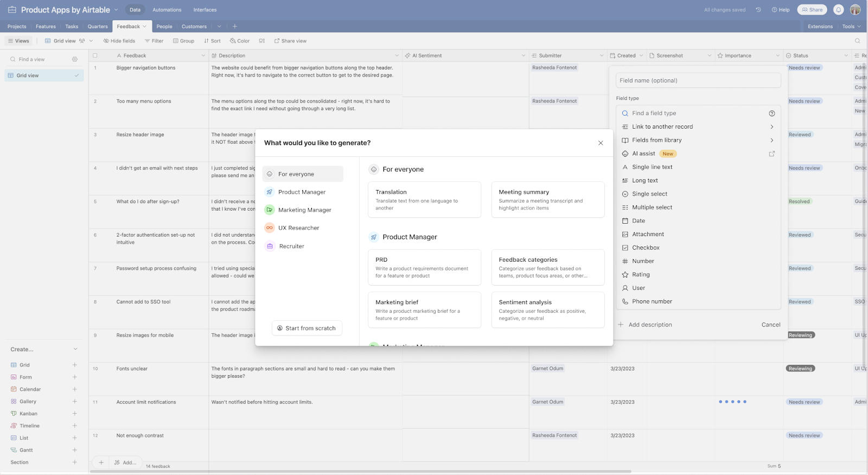Image resolution: width=868 pixels, height=475 pixels.
Task: Click the plus icon next to Calendar
Action: click(x=75, y=389)
